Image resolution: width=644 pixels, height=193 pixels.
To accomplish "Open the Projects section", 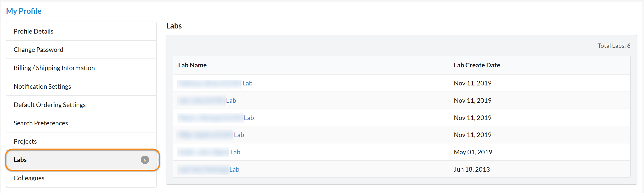I will (25, 141).
